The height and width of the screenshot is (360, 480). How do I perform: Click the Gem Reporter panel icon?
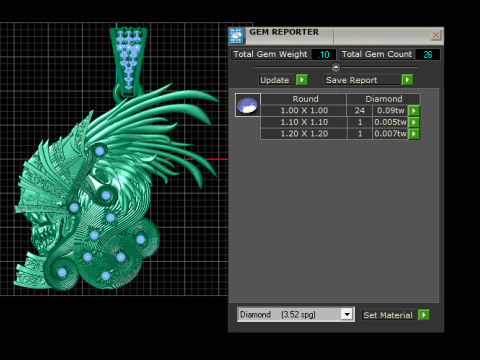(x=237, y=36)
